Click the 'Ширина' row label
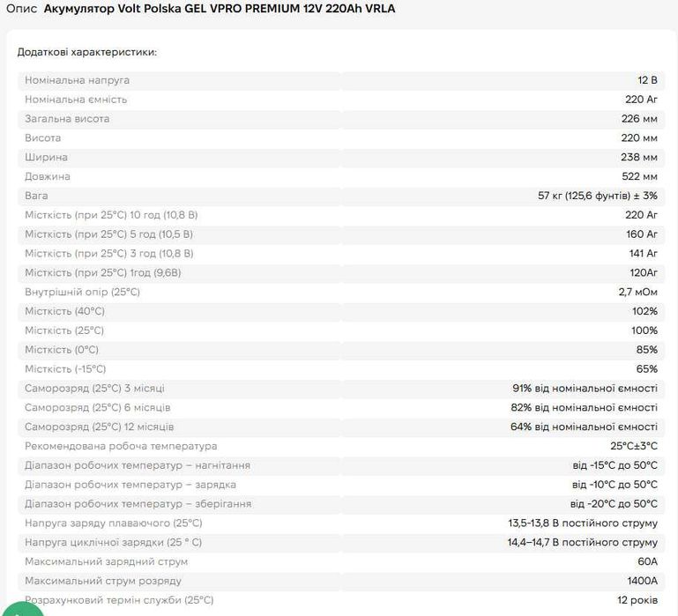Screen dimensions: 678x616 [x=46, y=158]
